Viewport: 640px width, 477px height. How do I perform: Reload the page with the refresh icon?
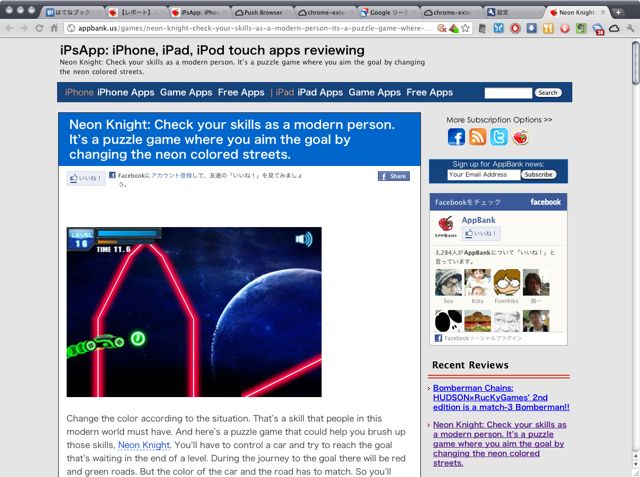coord(39,28)
